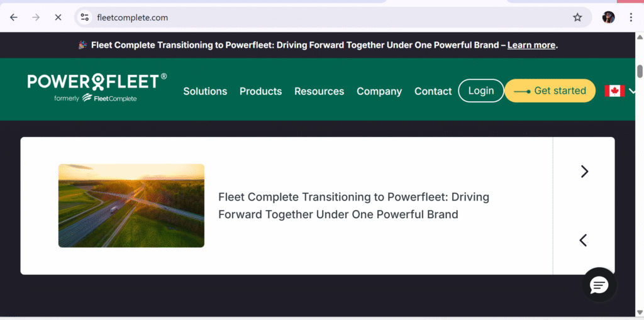644x320 pixels.
Task: Show previous carousel slide
Action: (583, 240)
